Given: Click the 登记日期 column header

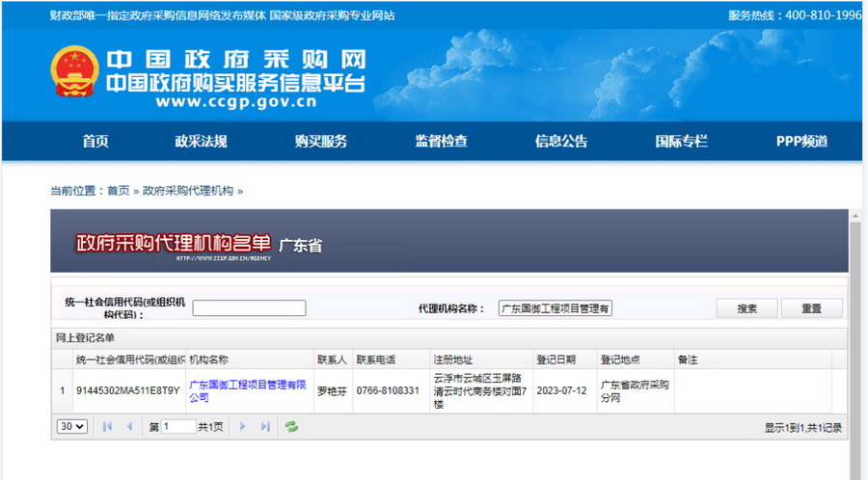Looking at the screenshot, I should point(564,360).
